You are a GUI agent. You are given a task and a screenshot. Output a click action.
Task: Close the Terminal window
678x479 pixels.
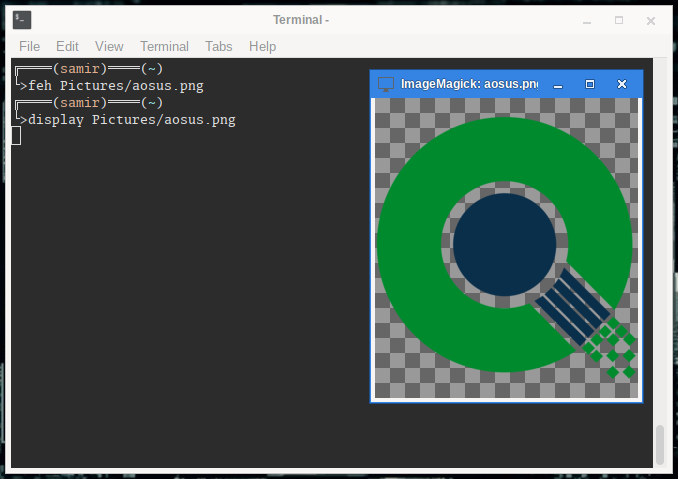pos(650,20)
